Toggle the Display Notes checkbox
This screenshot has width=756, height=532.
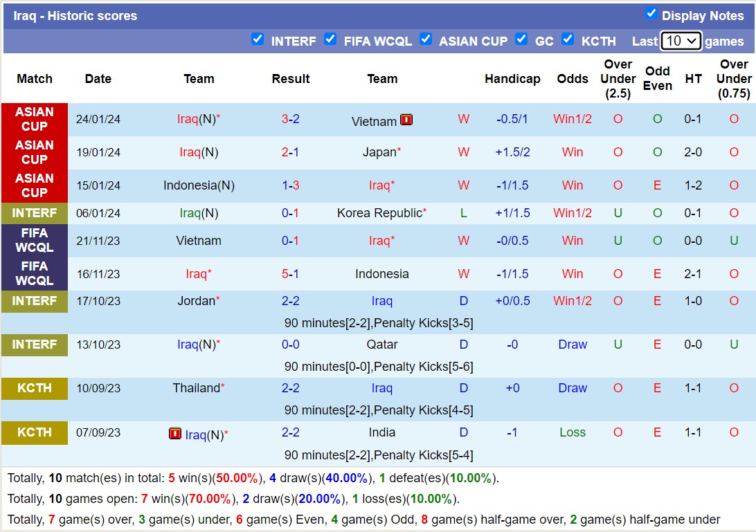(651, 13)
